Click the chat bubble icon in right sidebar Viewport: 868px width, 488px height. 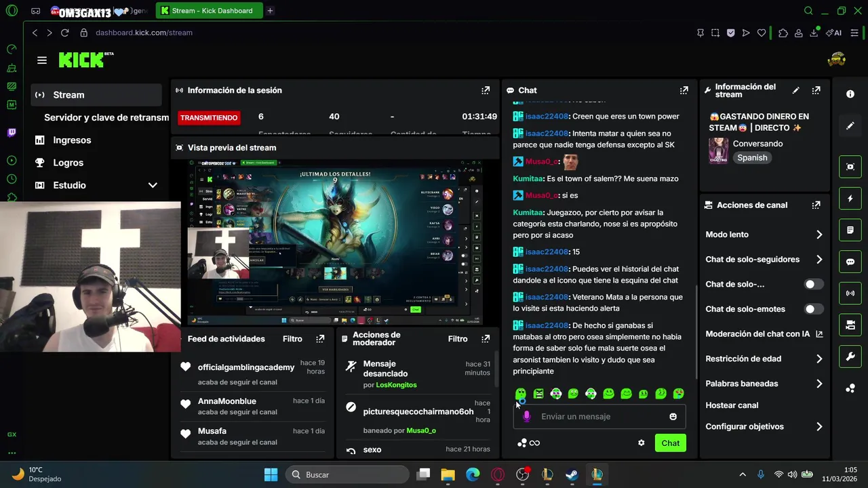(850, 262)
